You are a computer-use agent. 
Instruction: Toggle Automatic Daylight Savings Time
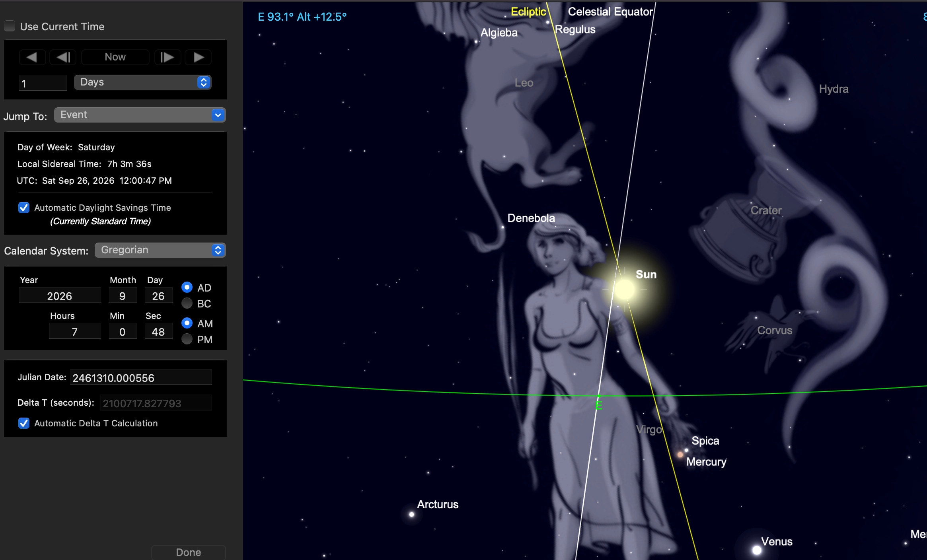[x=24, y=208]
